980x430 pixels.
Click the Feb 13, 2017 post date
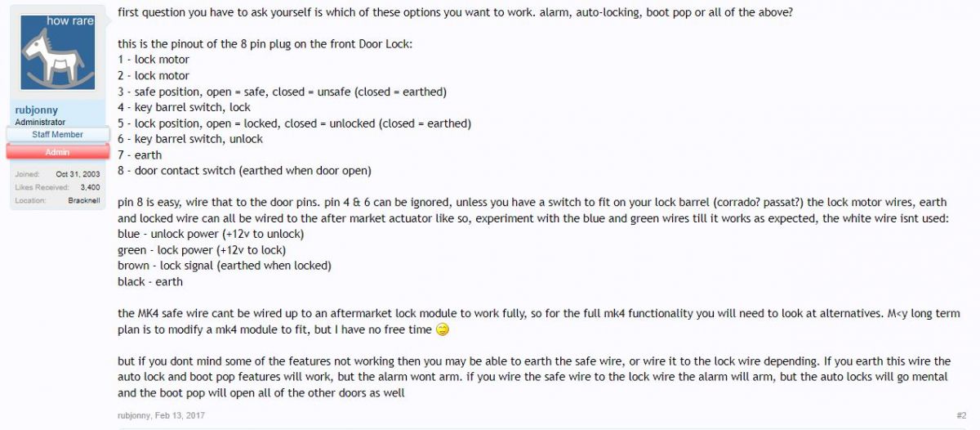point(180,415)
